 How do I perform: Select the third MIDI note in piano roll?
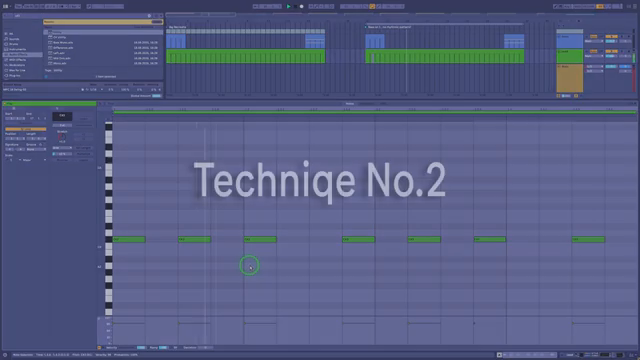tap(260, 240)
